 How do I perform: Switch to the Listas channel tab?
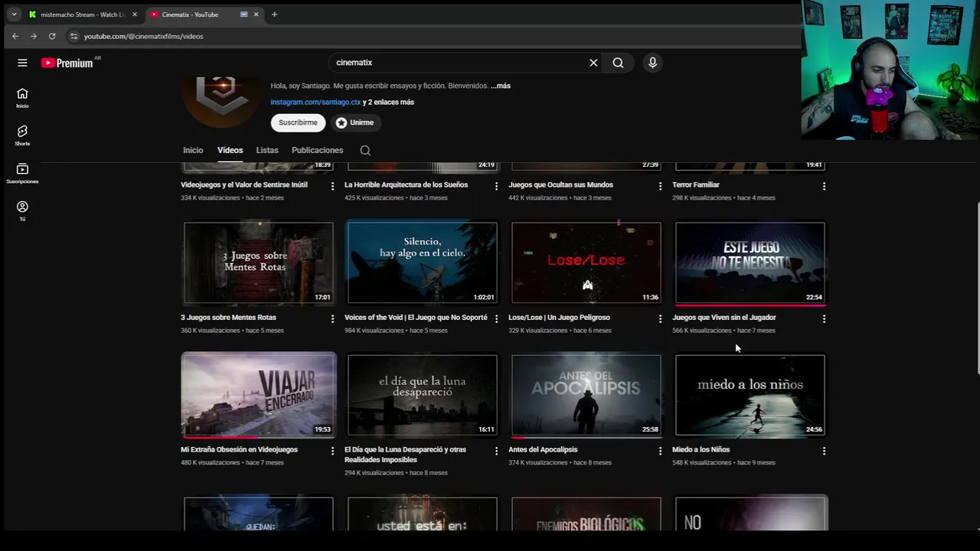(x=267, y=150)
